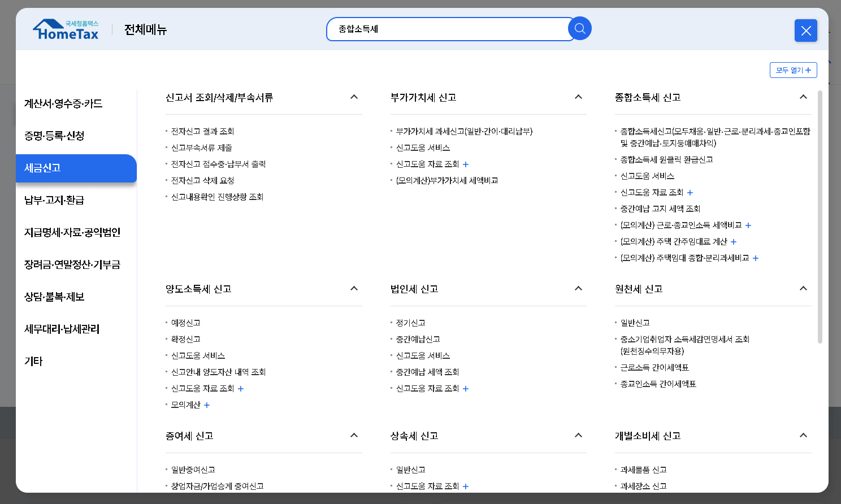Click plus icon for 근로·종교인소득 세액비교
This screenshot has height=504, width=841.
tap(748, 225)
